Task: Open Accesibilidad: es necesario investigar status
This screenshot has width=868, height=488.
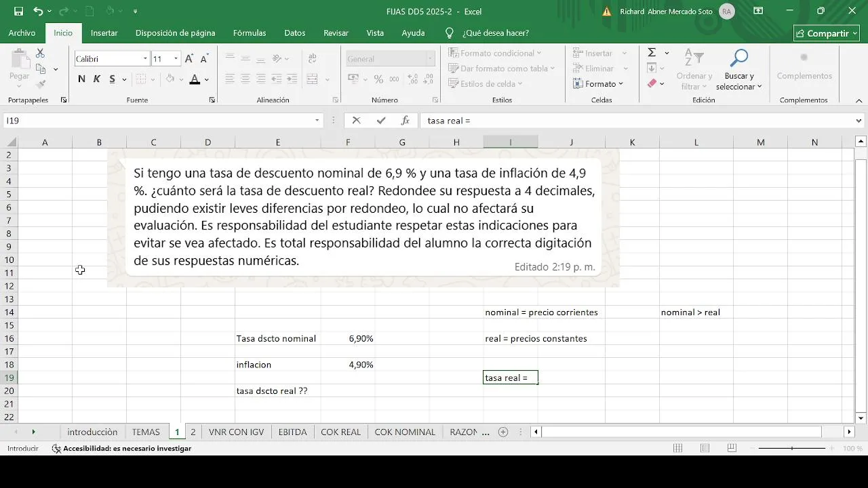Action: [122, 448]
